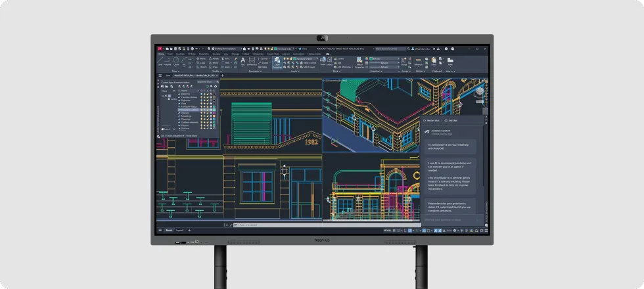The image size is (644, 289).
Task: Open the AutoCAD application menu
Action: [x=160, y=49]
